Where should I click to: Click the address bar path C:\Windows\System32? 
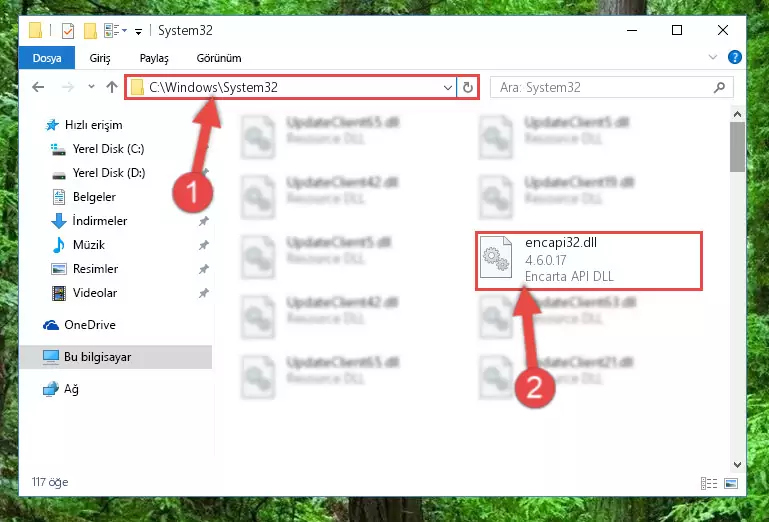213,87
